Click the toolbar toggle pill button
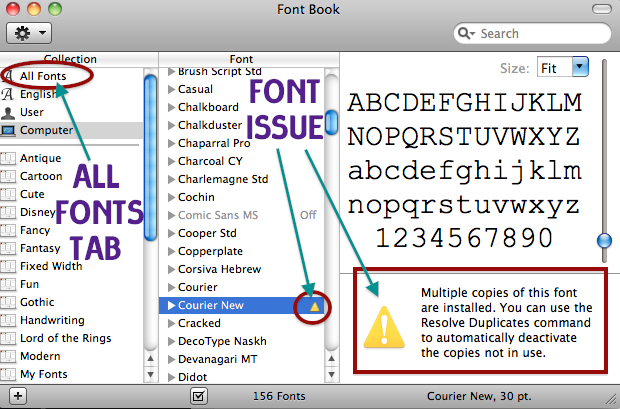 [601, 9]
